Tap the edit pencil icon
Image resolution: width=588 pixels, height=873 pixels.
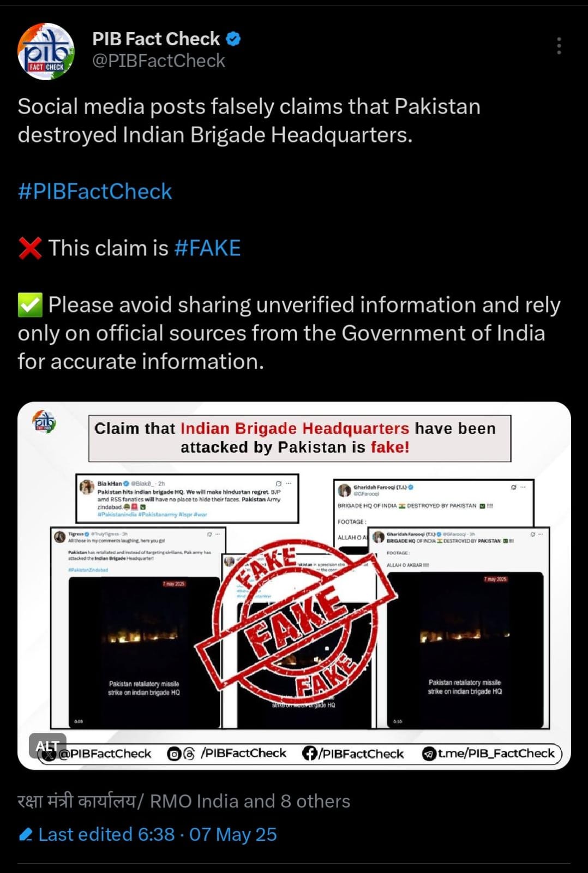[26, 835]
